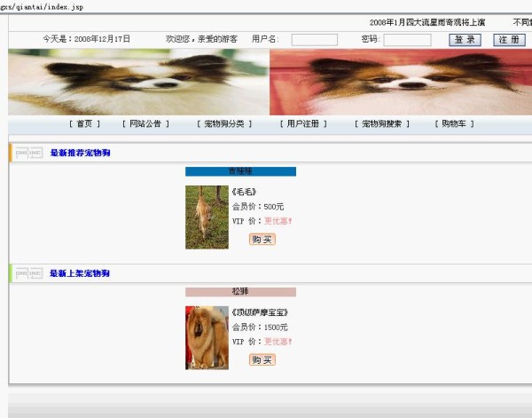532x418 pixels.
Task: Click 购买 button for 毛毛
Action: pos(262,240)
